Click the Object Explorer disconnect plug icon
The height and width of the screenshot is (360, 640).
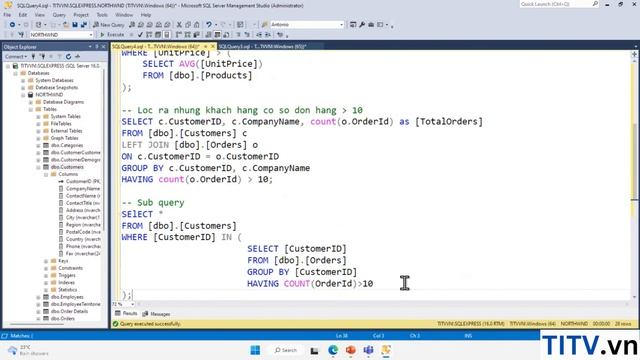coord(42,56)
